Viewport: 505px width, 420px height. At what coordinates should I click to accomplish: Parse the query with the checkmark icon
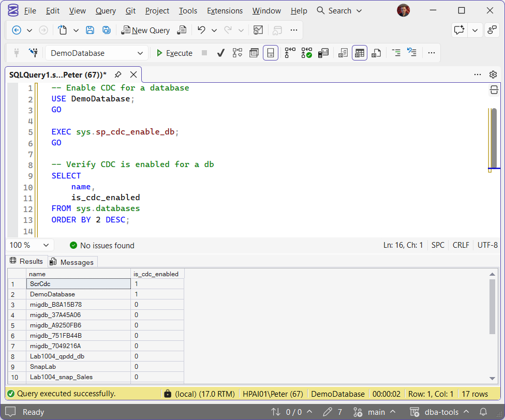220,53
